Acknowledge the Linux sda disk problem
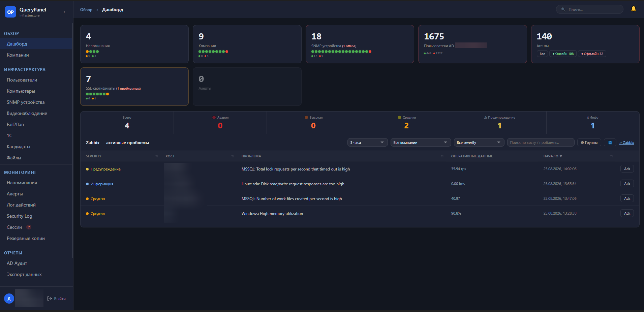 pos(627,184)
